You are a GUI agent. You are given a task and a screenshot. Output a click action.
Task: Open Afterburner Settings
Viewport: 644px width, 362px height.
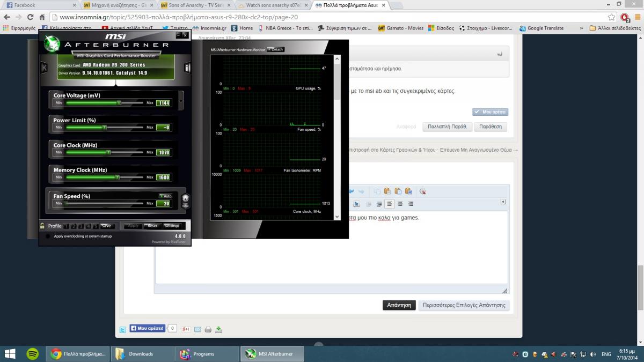[172, 226]
